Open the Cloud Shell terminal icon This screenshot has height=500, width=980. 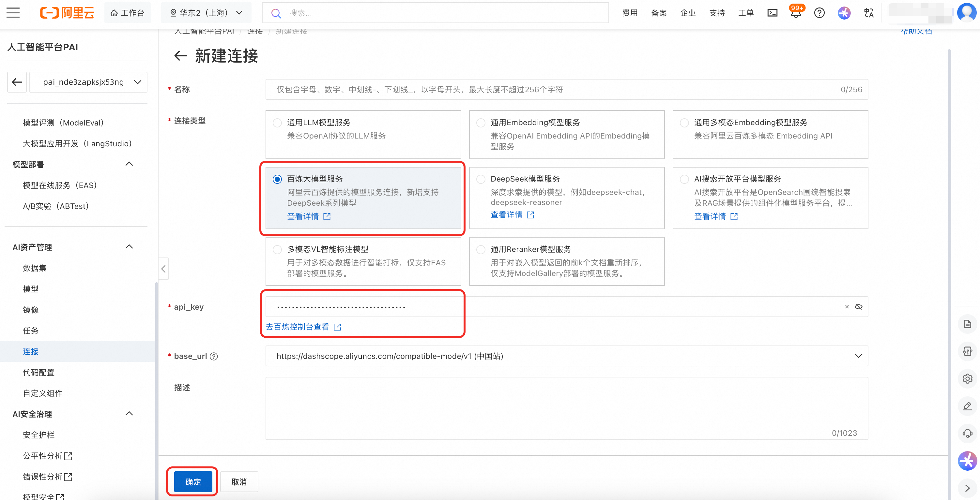[772, 13]
